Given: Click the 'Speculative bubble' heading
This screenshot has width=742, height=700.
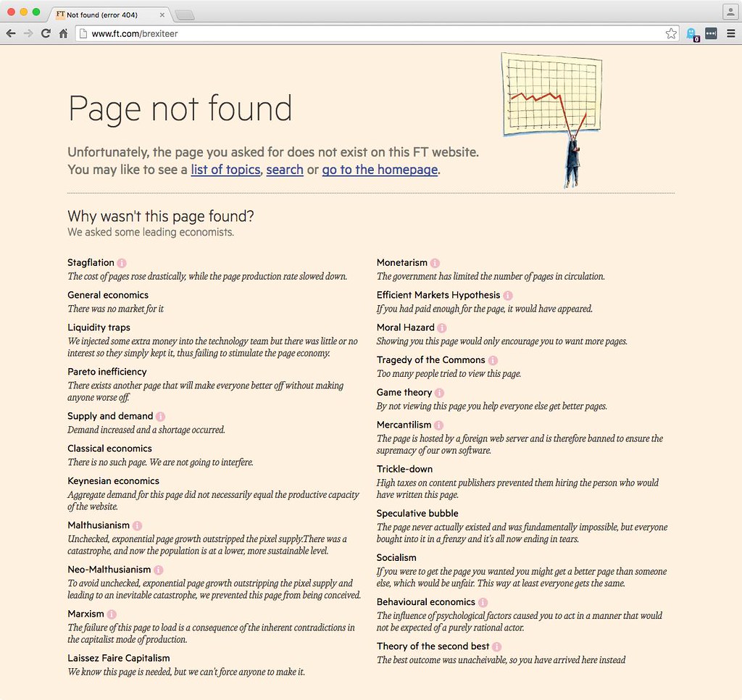Looking at the screenshot, I should click(417, 514).
